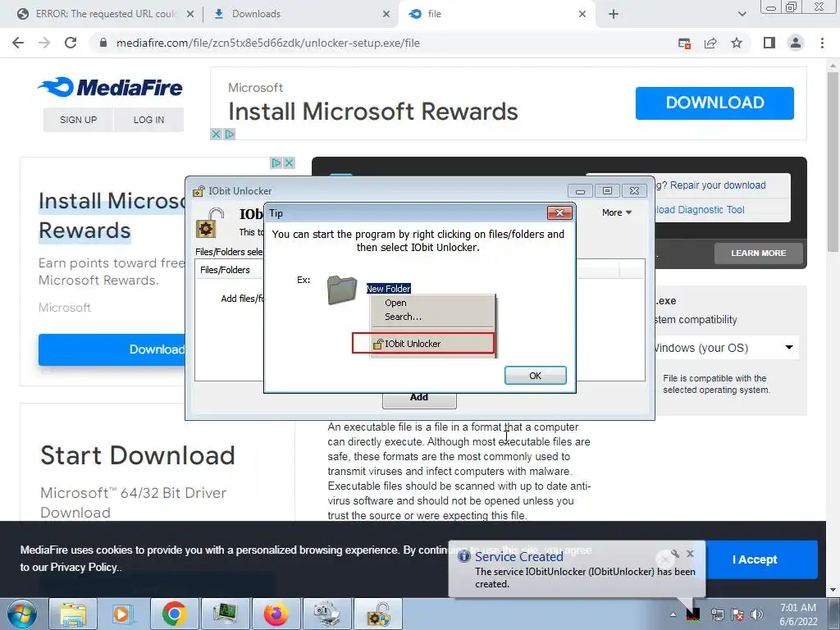Viewport: 840px width, 630px height.
Task: Click the taskbar clock showing 7:01 AM
Action: point(798,614)
